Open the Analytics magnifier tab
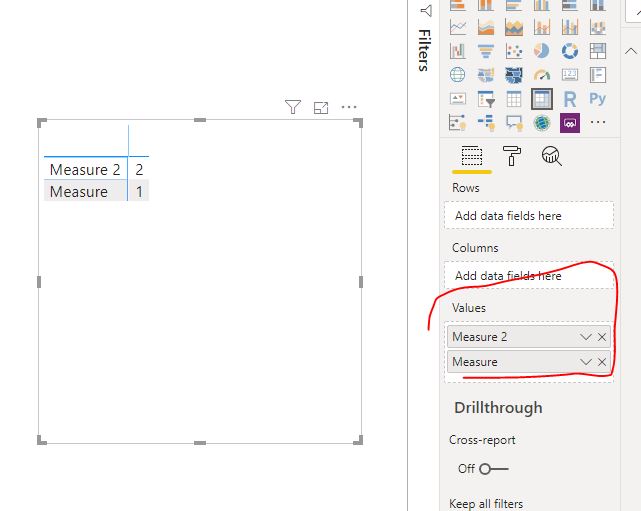641x511 pixels. click(x=551, y=156)
